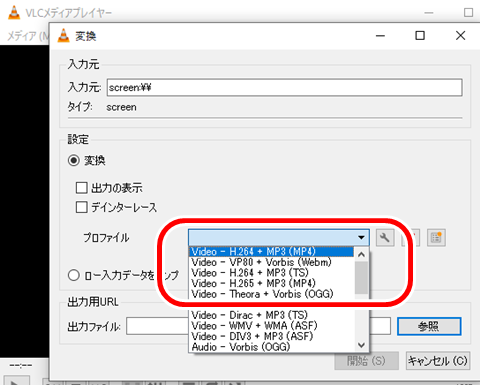480x385 pixels.
Task: Choose Video - H.264 + MP3 (MP4)
Action: point(271,251)
